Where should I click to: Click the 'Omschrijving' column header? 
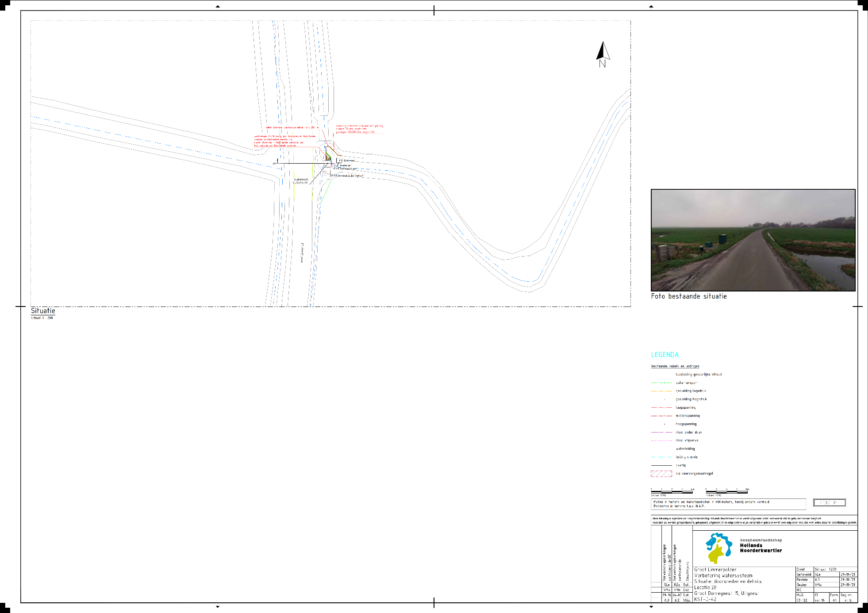pyautogui.click(x=687, y=571)
